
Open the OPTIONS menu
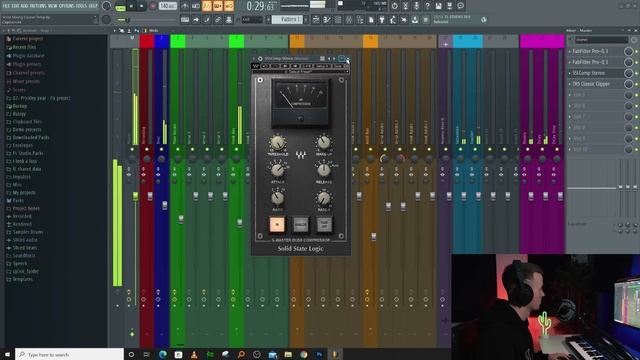67,6
